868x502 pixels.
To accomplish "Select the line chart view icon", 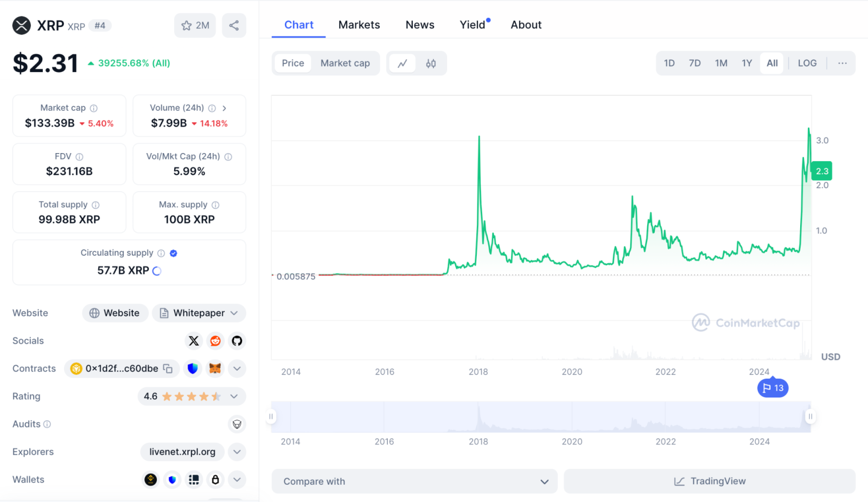I will (403, 63).
